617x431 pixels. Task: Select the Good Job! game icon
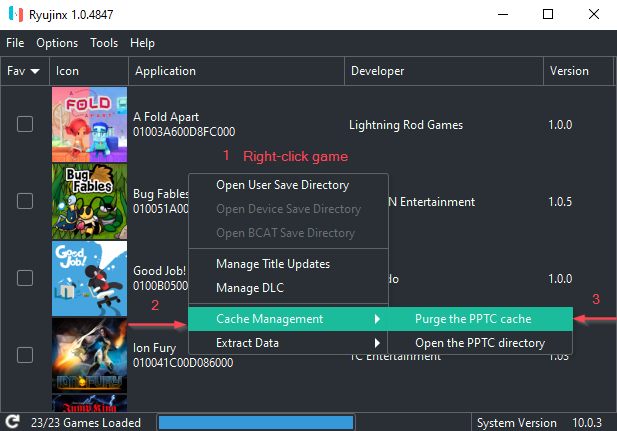click(89, 278)
